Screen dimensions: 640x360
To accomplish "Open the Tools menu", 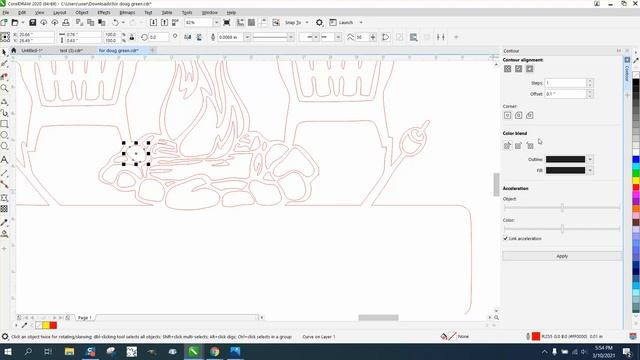I will pyautogui.click(x=187, y=13).
